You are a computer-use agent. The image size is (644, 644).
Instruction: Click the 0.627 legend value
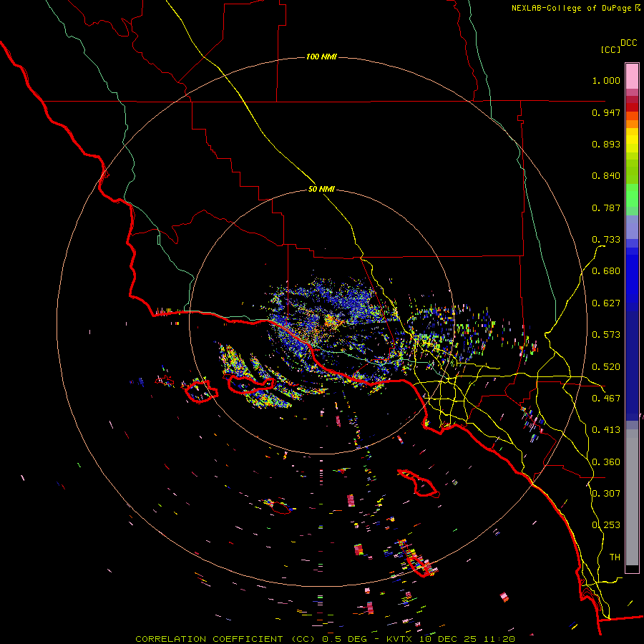click(606, 303)
